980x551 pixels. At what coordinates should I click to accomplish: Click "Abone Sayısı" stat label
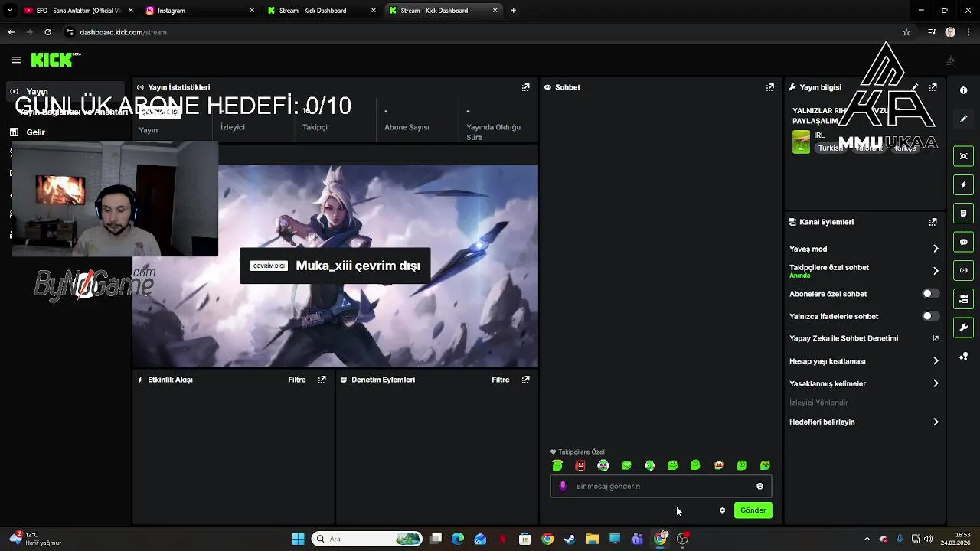[x=407, y=127]
